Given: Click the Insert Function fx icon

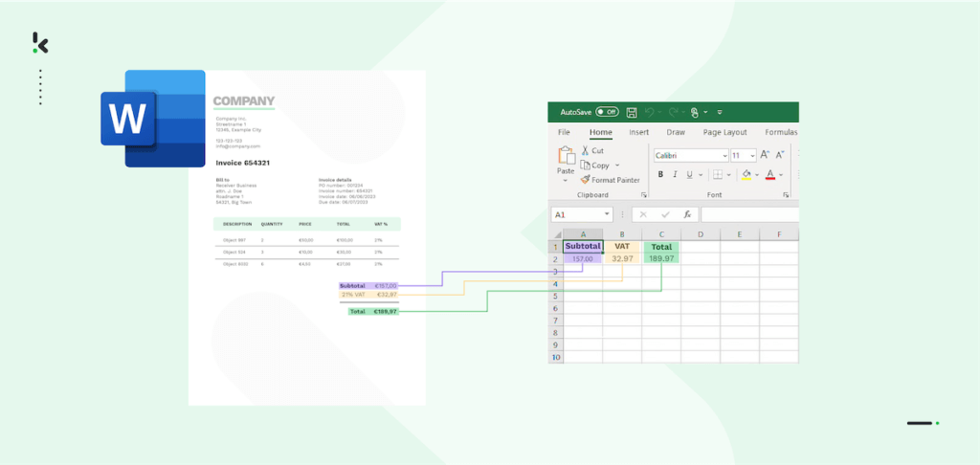Looking at the screenshot, I should coord(687,215).
